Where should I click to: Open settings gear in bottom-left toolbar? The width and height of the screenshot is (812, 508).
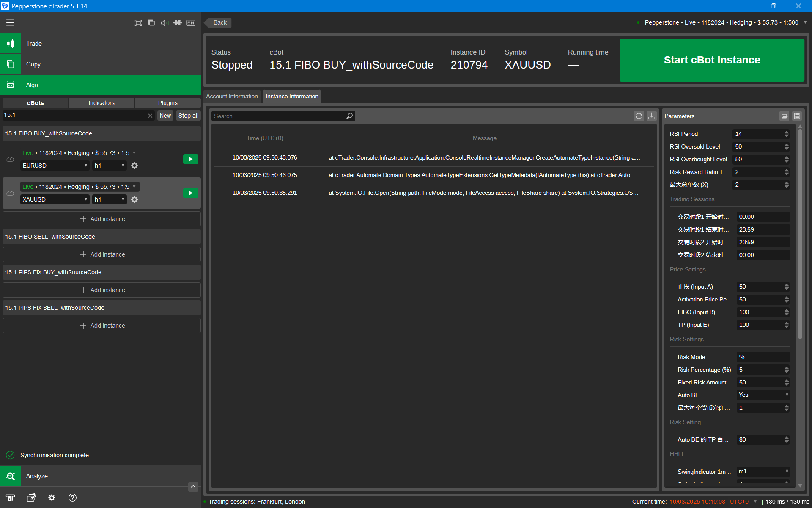coord(52,498)
